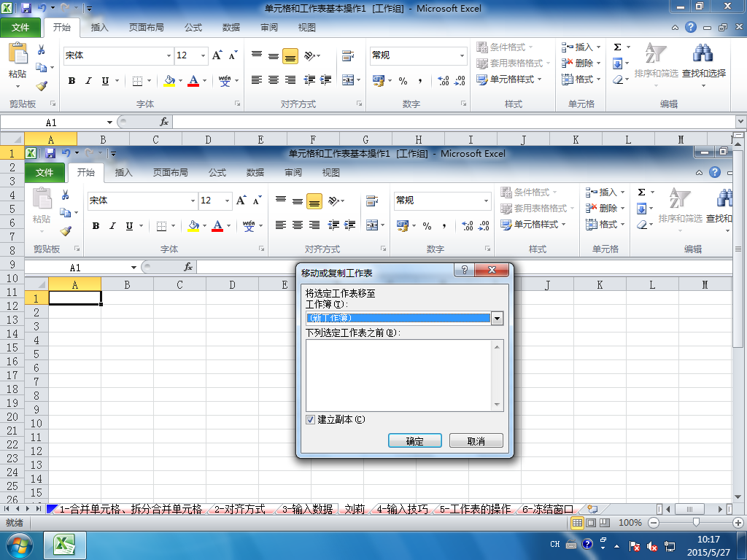
Task: Click wrap text icon in outer ribbon
Action: pos(348,55)
